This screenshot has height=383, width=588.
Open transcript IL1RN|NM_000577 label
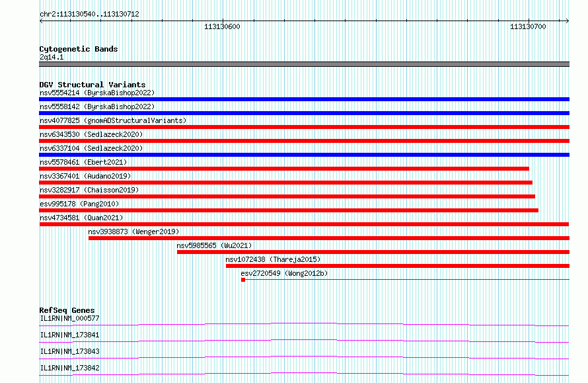point(69,318)
